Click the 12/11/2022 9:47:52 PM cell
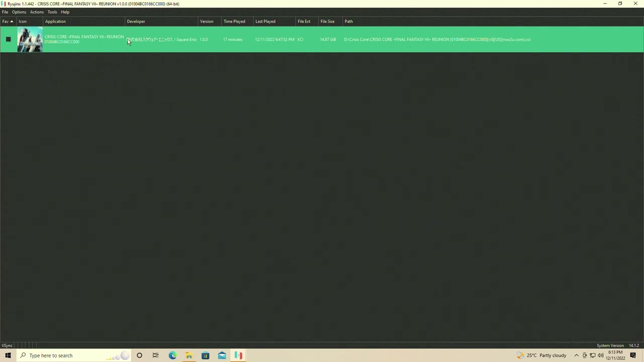Viewport: 644px width, 362px height. (275, 39)
